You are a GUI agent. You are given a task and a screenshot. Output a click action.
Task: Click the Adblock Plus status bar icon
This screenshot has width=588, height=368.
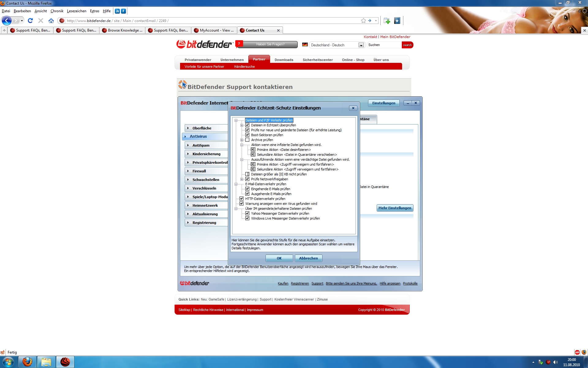point(577,352)
